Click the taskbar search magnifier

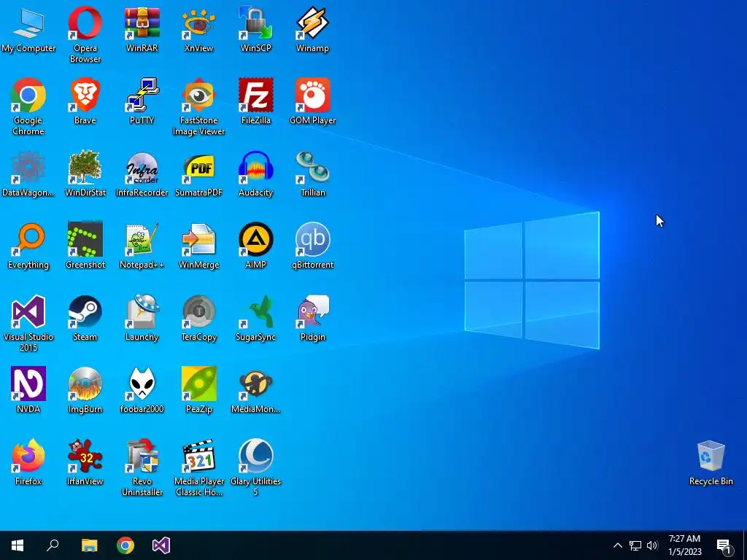53,545
